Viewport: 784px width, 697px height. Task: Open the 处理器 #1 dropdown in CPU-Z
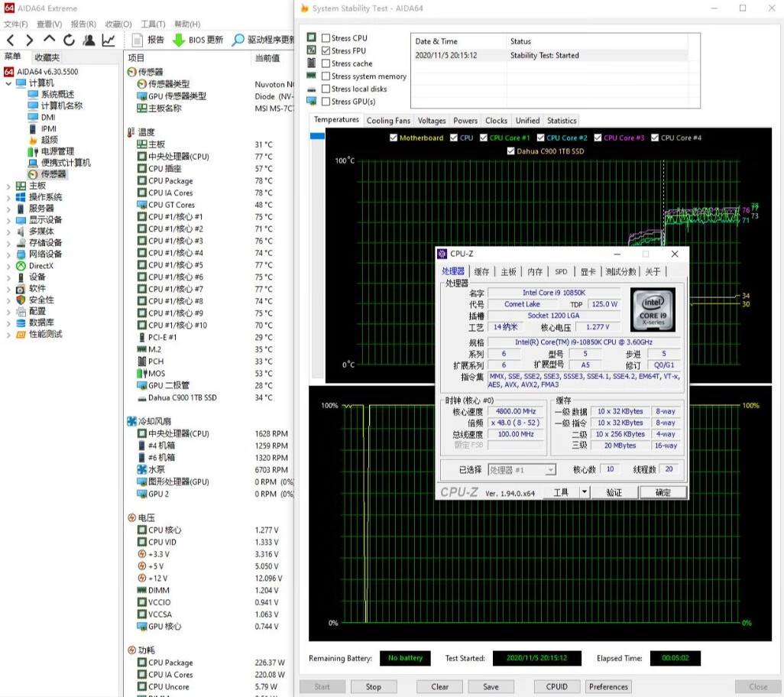point(550,469)
